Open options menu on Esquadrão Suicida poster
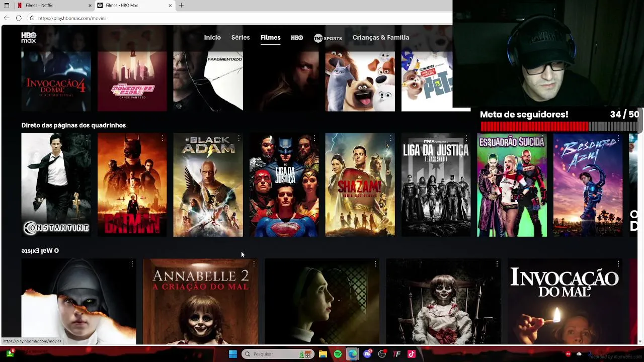This screenshot has height=362, width=644. 542,138
